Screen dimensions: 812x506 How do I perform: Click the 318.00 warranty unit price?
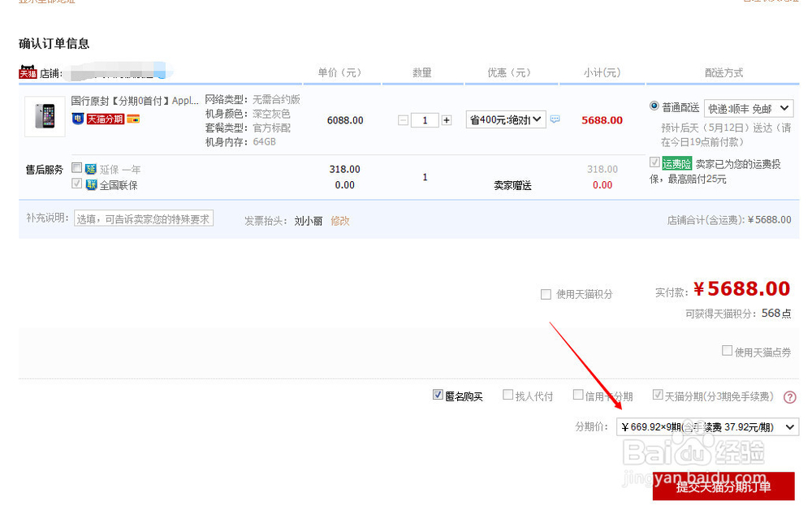(344, 170)
